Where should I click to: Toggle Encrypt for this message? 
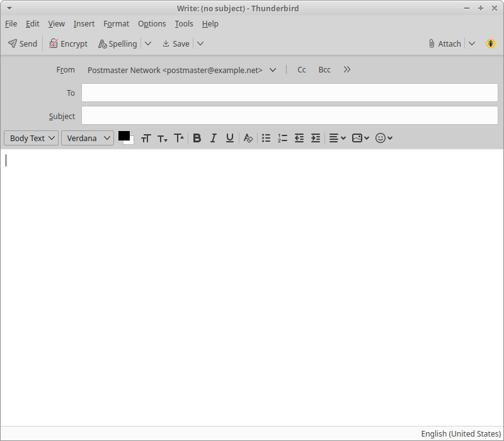68,43
